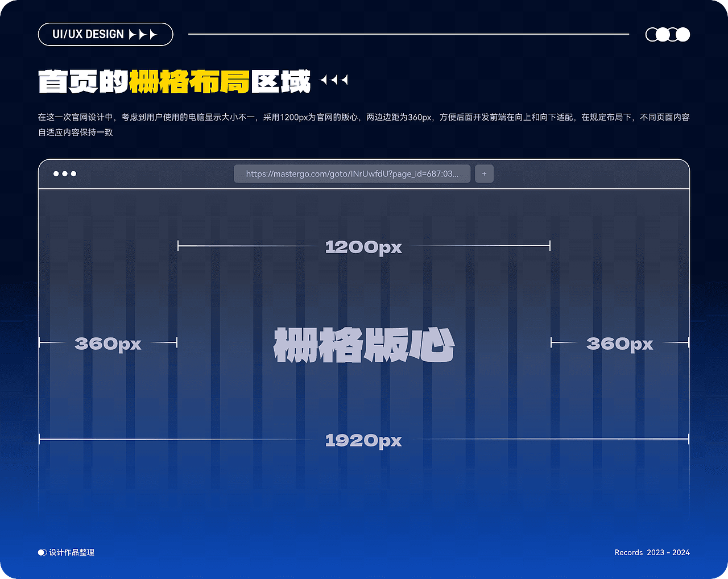
Task: Click the mastergo.com URL address bar
Action: [x=351, y=173]
